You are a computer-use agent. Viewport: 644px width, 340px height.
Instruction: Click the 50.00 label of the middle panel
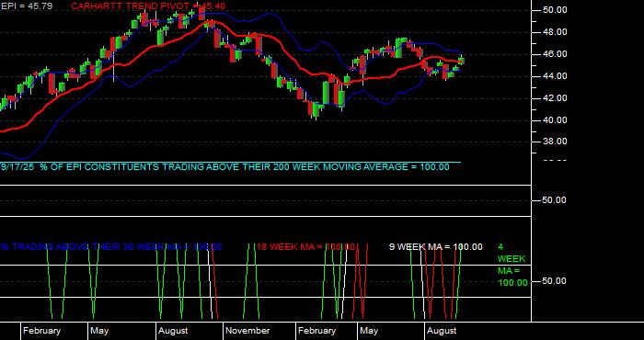click(x=555, y=200)
